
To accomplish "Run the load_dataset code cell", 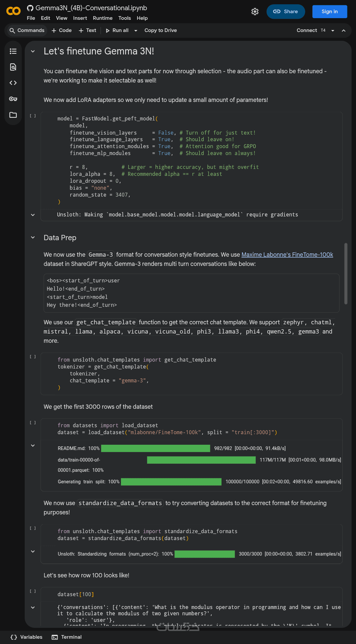I will point(33,423).
